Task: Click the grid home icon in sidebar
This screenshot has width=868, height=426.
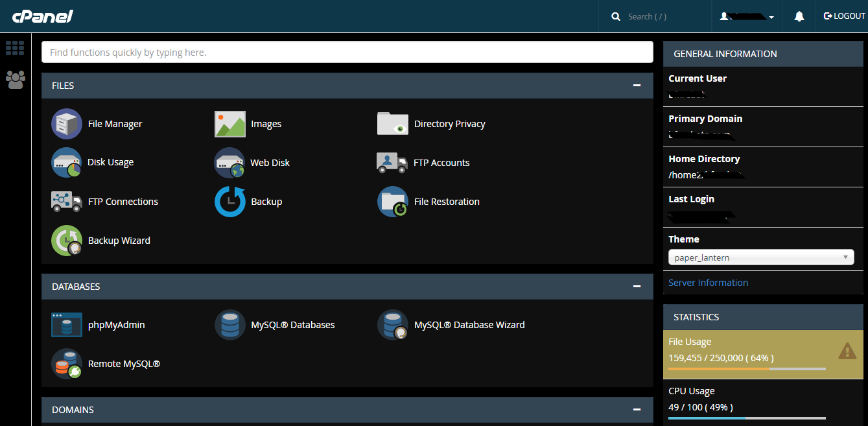Action: (15, 47)
